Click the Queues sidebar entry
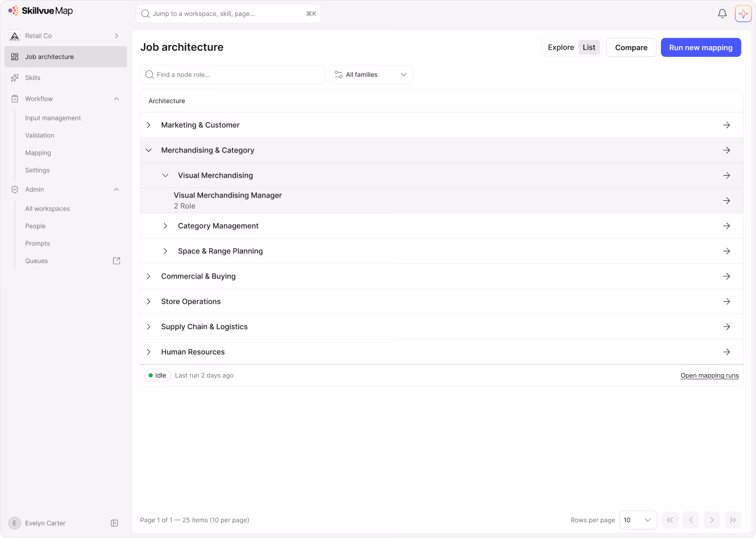 tap(37, 261)
